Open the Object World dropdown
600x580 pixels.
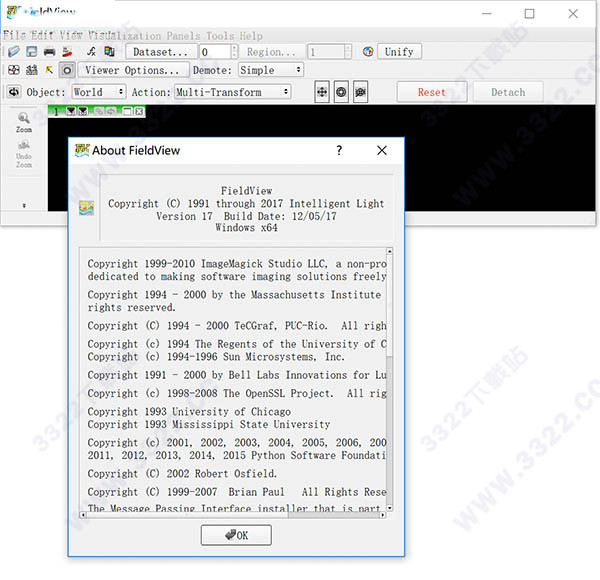pyautogui.click(x=99, y=92)
